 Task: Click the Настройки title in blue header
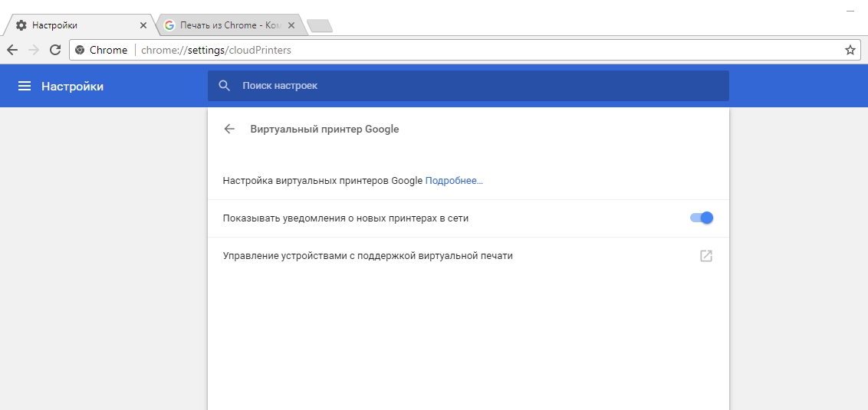(x=73, y=87)
